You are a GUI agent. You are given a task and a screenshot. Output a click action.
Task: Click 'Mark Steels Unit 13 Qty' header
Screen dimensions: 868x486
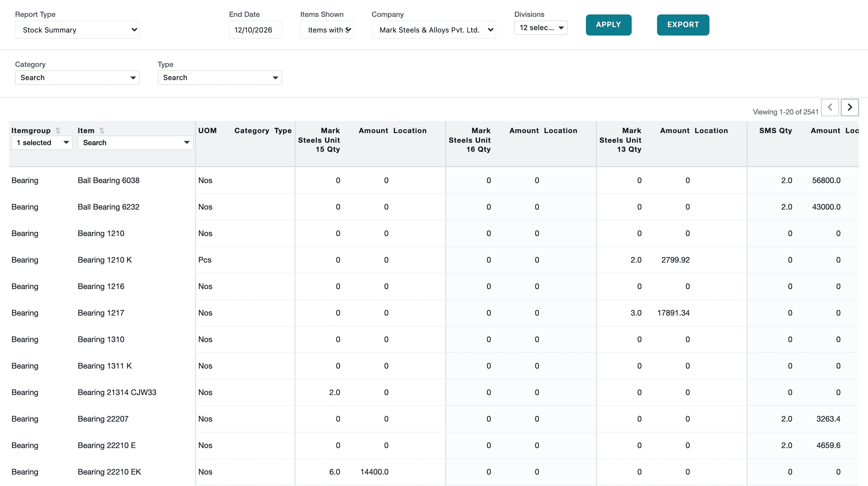tap(620, 140)
